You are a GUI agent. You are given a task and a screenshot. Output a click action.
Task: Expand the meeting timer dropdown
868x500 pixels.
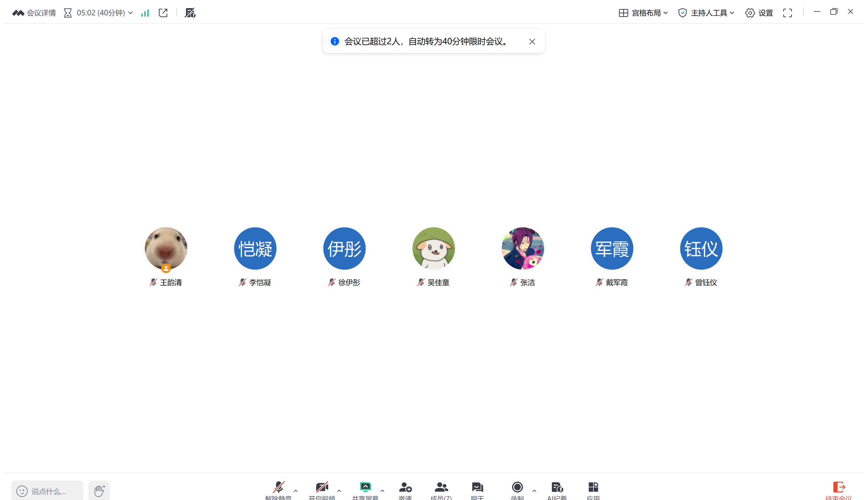click(131, 13)
